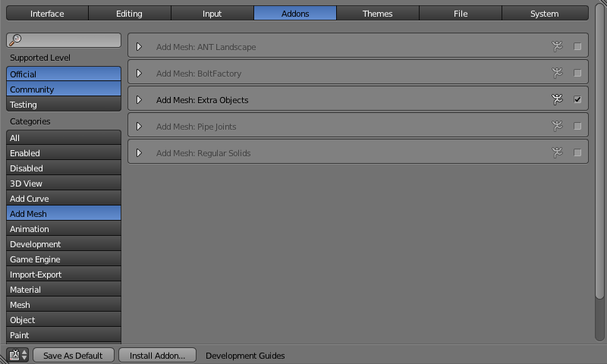The height and width of the screenshot is (364, 607).
Task: Click the vertical scrollbar of the addon list
Action: [x=600, y=174]
